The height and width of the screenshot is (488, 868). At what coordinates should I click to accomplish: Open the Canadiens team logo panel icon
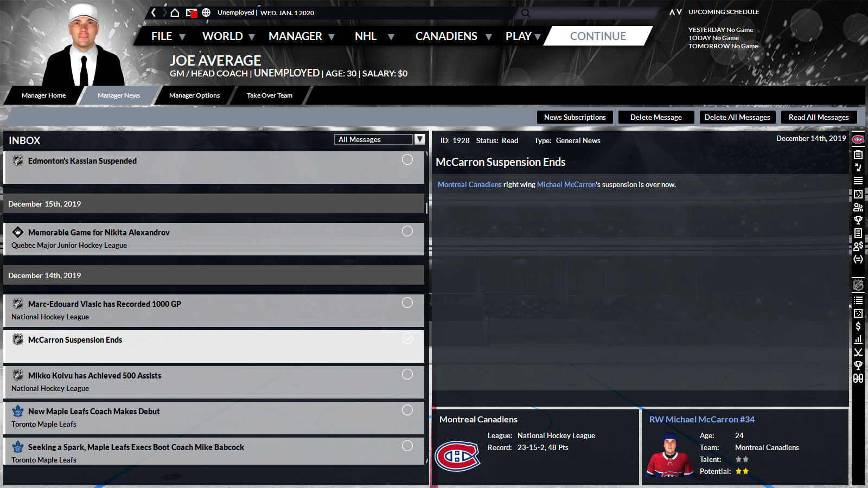click(858, 139)
